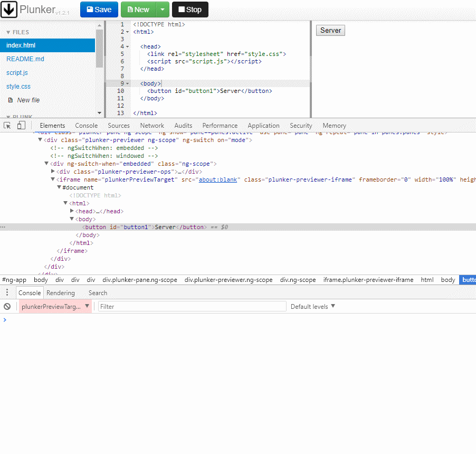Open the Default levels dropdown
Image resolution: width=476 pixels, height=454 pixels.
pos(312,306)
